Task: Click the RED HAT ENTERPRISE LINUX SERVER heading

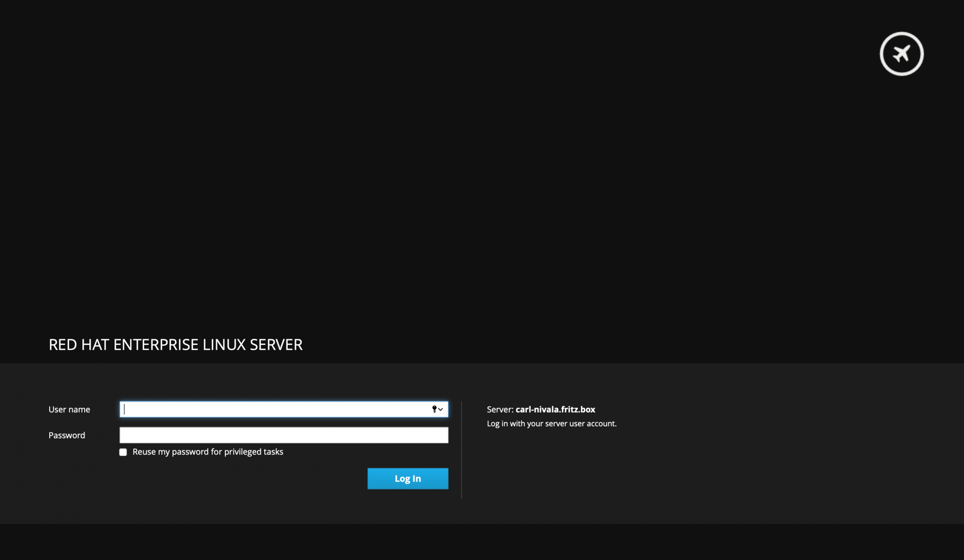Action: pyautogui.click(x=176, y=344)
